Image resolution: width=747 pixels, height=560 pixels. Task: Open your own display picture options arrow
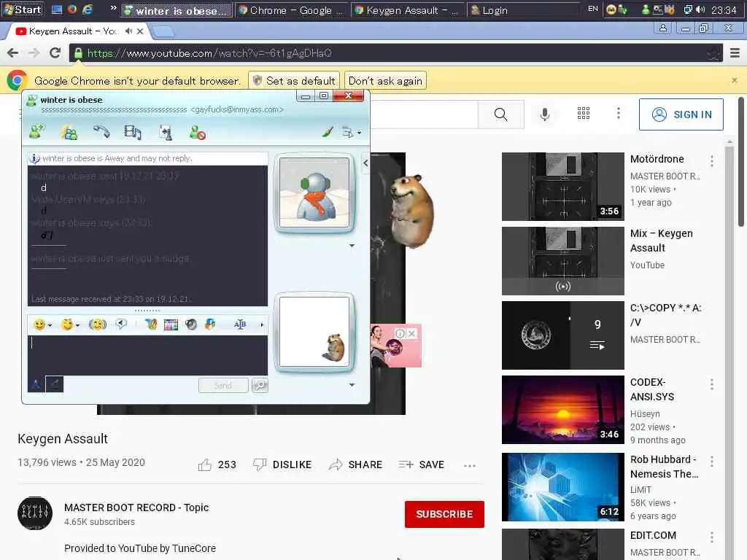pyautogui.click(x=352, y=385)
